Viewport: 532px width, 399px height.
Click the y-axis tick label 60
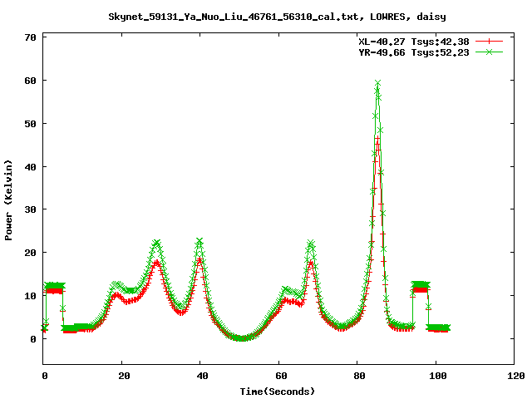tap(30, 81)
